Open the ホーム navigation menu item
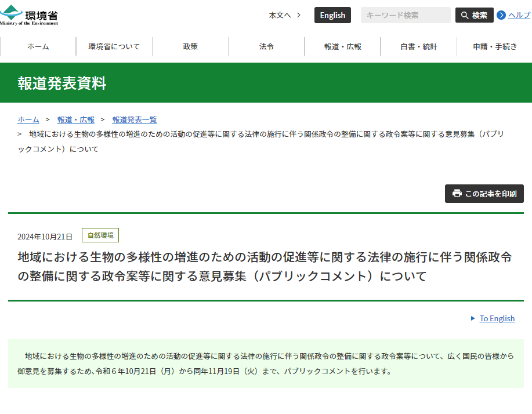 coord(38,46)
